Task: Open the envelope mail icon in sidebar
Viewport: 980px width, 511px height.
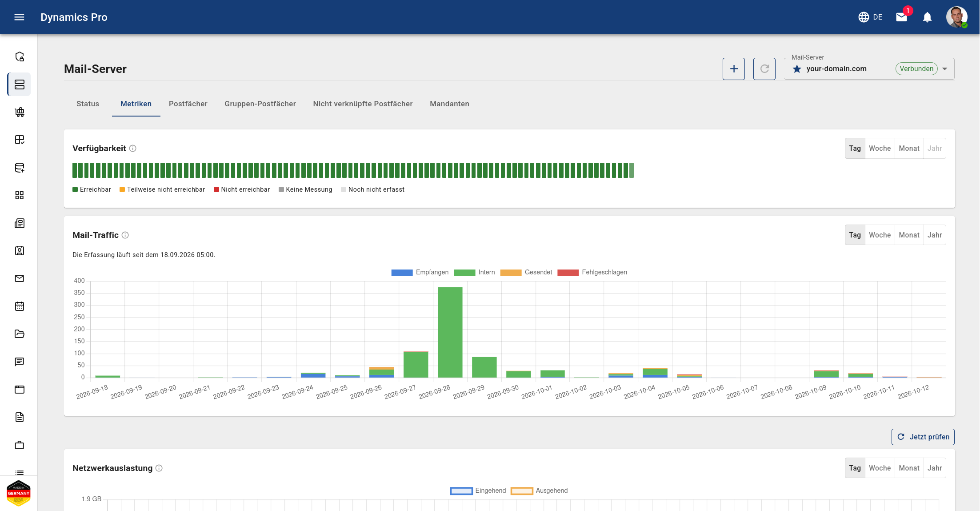Action: pos(20,278)
